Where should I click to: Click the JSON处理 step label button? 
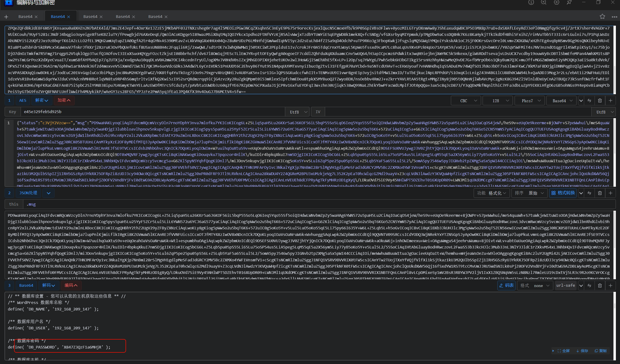pos(28,193)
